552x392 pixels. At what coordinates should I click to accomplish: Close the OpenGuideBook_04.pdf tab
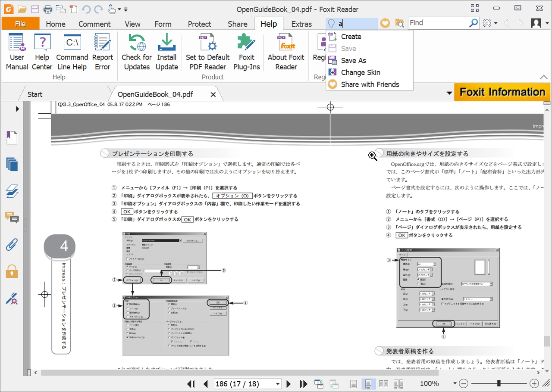(213, 94)
